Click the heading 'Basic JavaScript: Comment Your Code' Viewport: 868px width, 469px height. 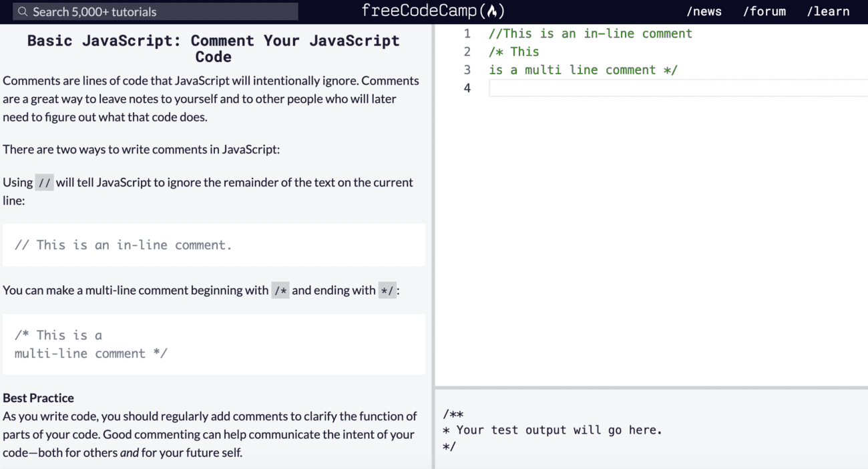point(213,48)
